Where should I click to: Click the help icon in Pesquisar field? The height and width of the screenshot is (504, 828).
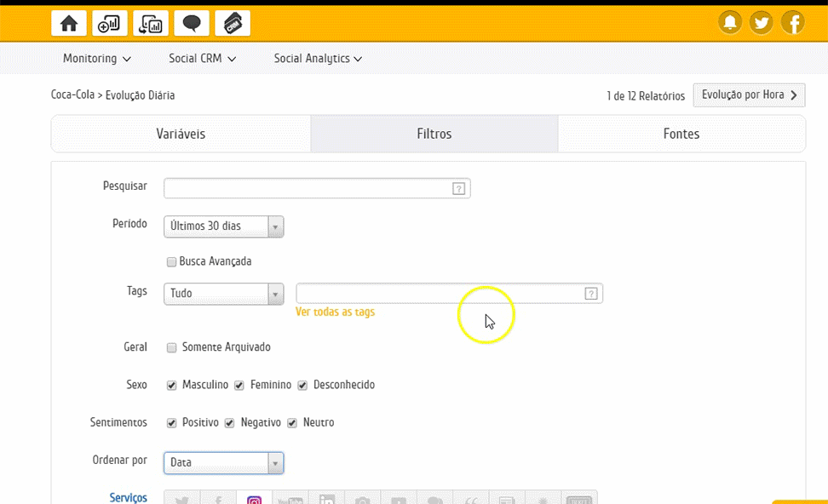458,189
